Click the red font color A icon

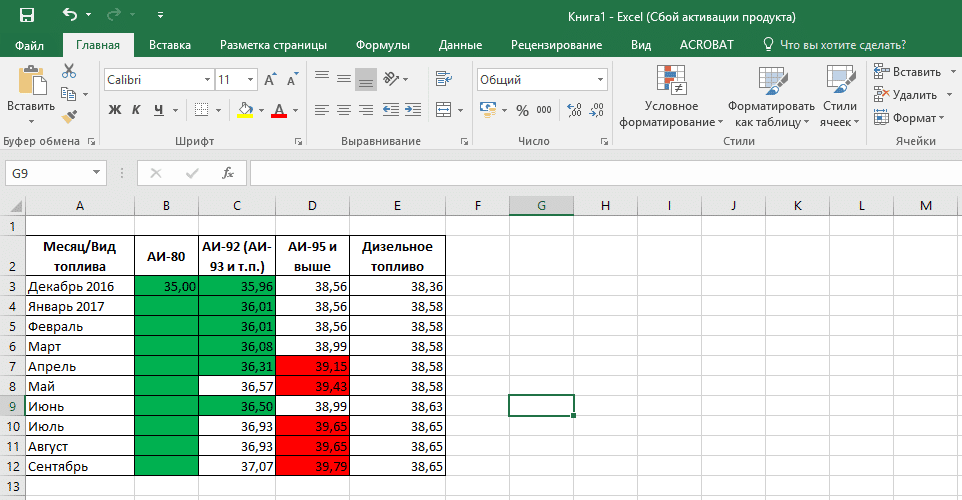point(279,110)
